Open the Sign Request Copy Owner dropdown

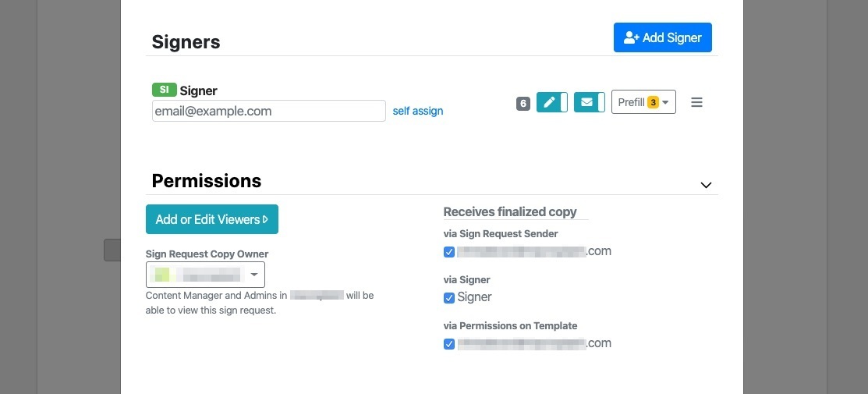click(254, 275)
